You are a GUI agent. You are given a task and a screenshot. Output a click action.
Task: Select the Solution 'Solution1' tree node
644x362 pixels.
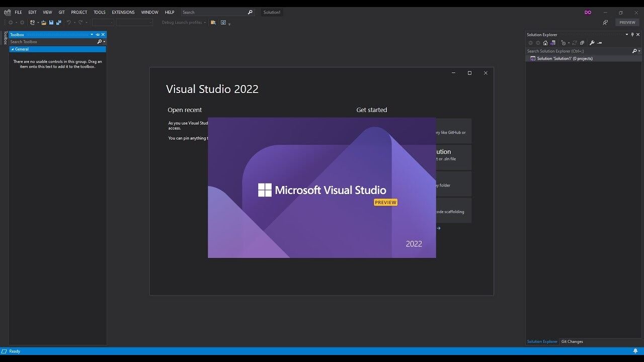coord(564,58)
